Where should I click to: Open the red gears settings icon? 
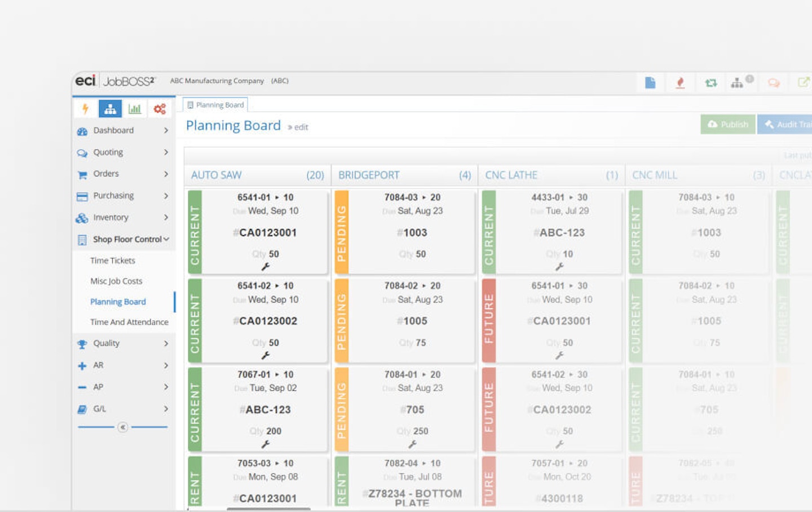160,109
